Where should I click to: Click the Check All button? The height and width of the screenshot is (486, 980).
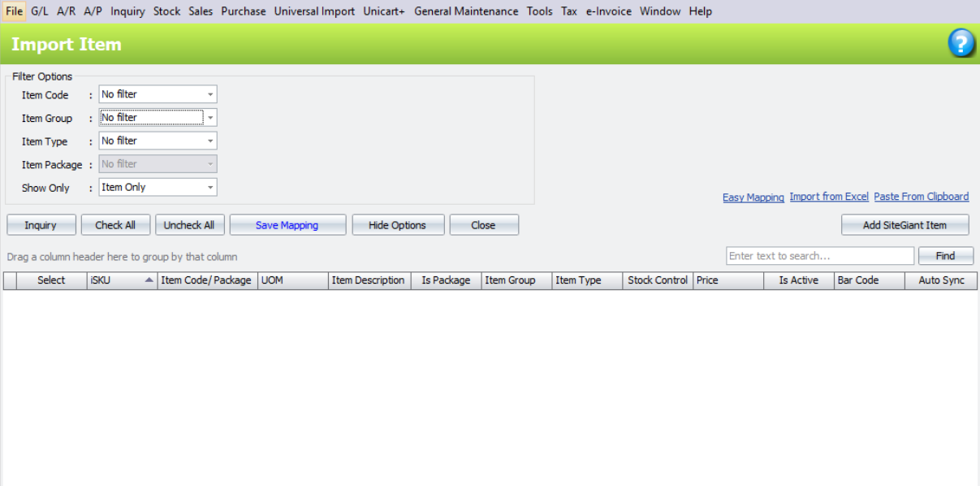coord(115,225)
